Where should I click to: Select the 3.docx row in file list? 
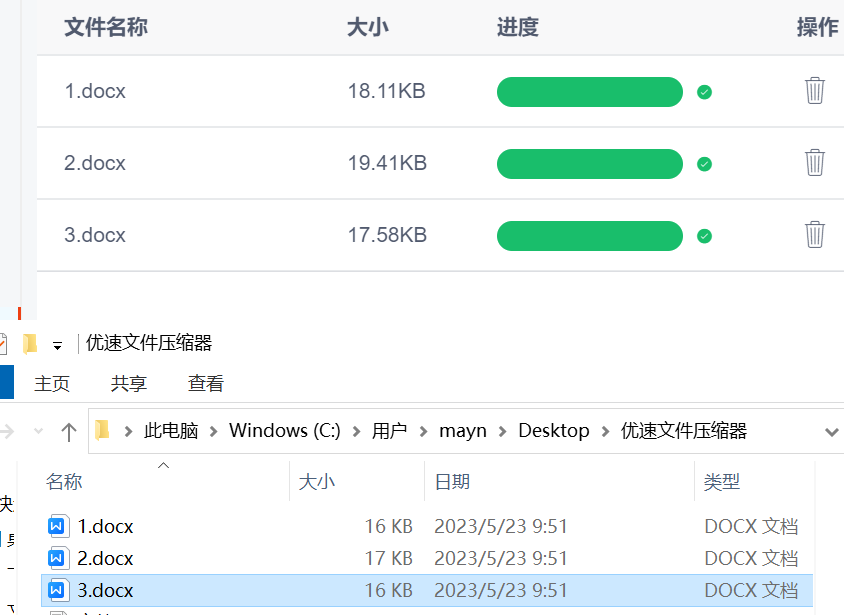(427, 590)
